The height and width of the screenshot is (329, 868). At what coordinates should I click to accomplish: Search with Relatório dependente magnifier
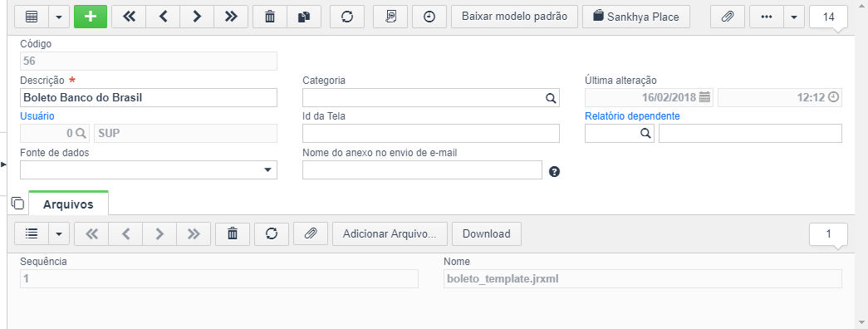[645, 134]
